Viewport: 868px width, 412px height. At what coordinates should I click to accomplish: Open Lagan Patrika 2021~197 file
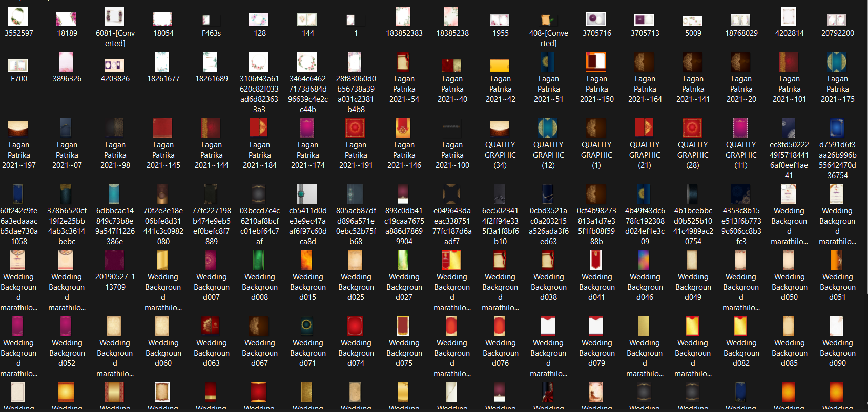point(18,128)
